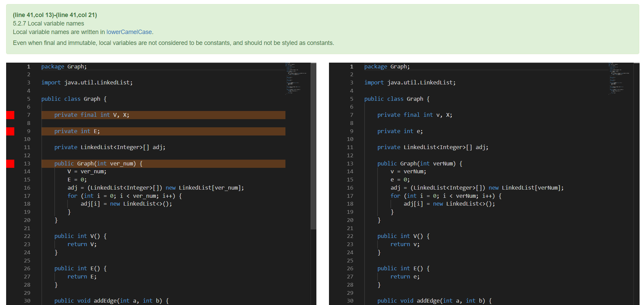
Task: Click 'private LinkedList<Integer>[] adj;' in left editor
Action: click(x=110, y=147)
